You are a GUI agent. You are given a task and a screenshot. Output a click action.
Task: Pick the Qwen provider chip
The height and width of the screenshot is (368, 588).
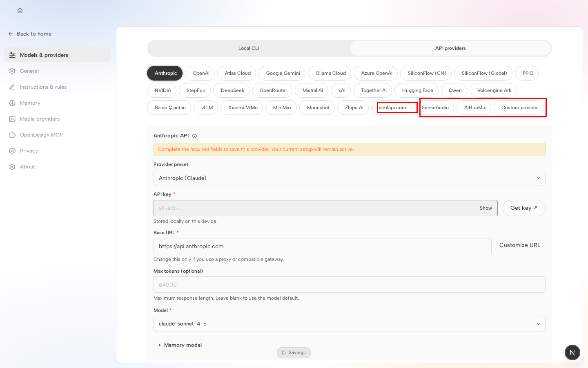[455, 90]
